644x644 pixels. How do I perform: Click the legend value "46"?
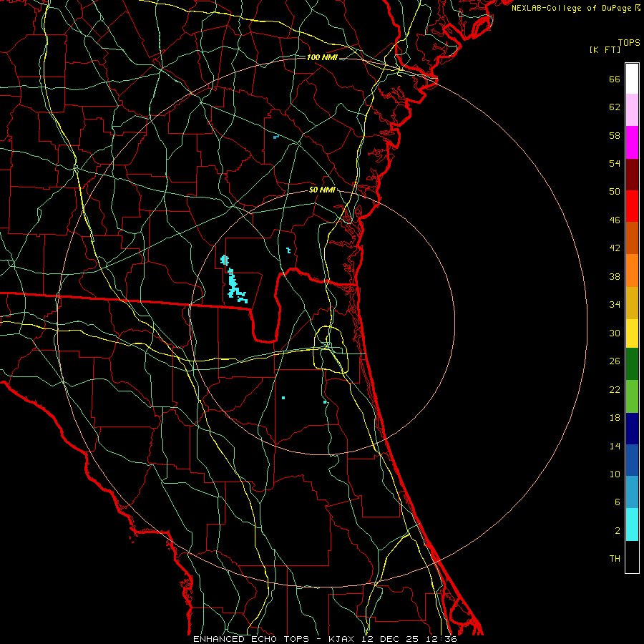pyautogui.click(x=615, y=220)
